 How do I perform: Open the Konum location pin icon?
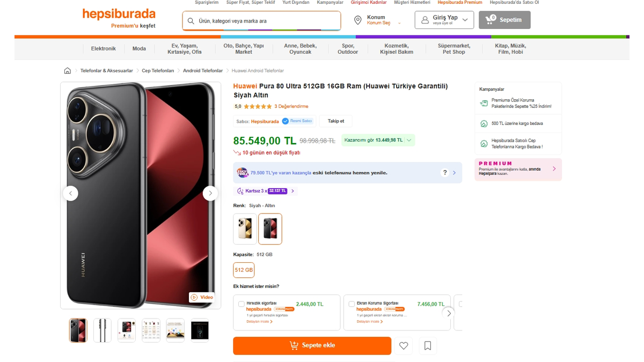(x=358, y=20)
